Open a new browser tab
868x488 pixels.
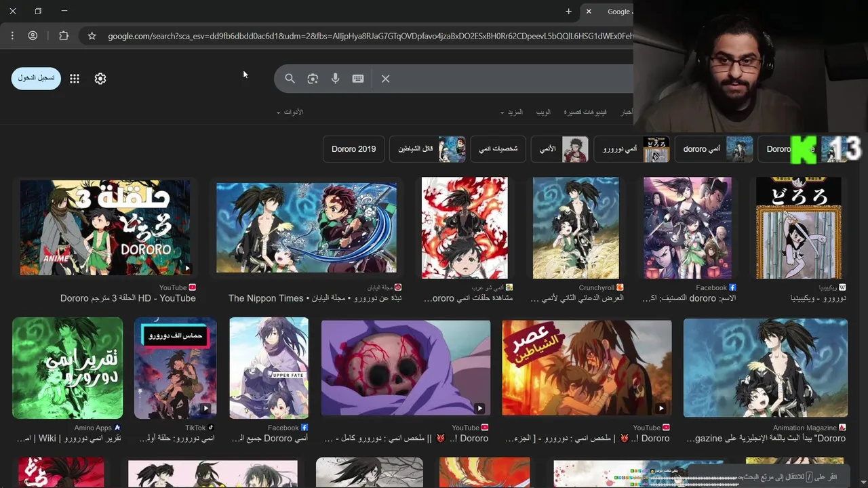[568, 12]
